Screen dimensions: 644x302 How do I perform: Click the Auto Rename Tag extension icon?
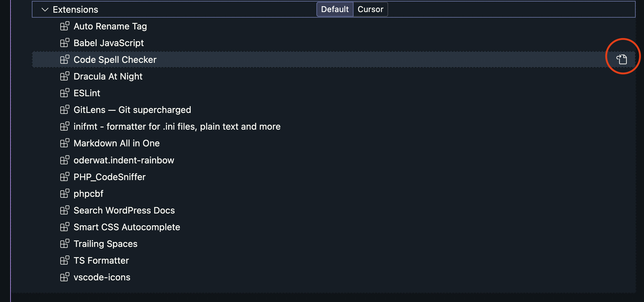click(65, 26)
